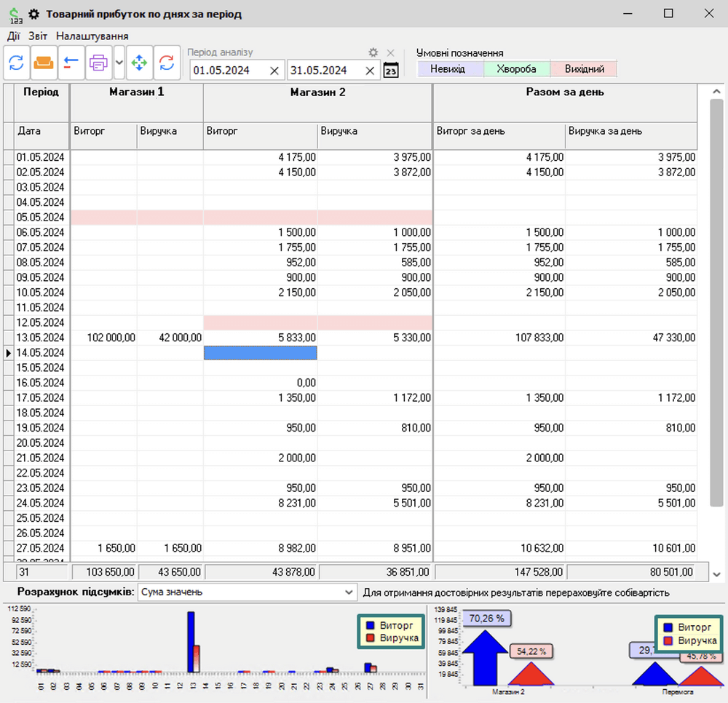Open the calendar picker icon
Image resolution: width=728 pixels, height=703 pixels.
click(391, 71)
